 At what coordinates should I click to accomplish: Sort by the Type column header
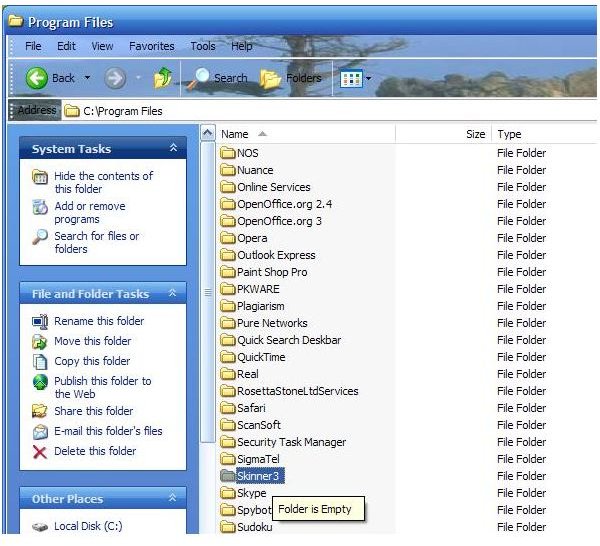(x=545, y=134)
